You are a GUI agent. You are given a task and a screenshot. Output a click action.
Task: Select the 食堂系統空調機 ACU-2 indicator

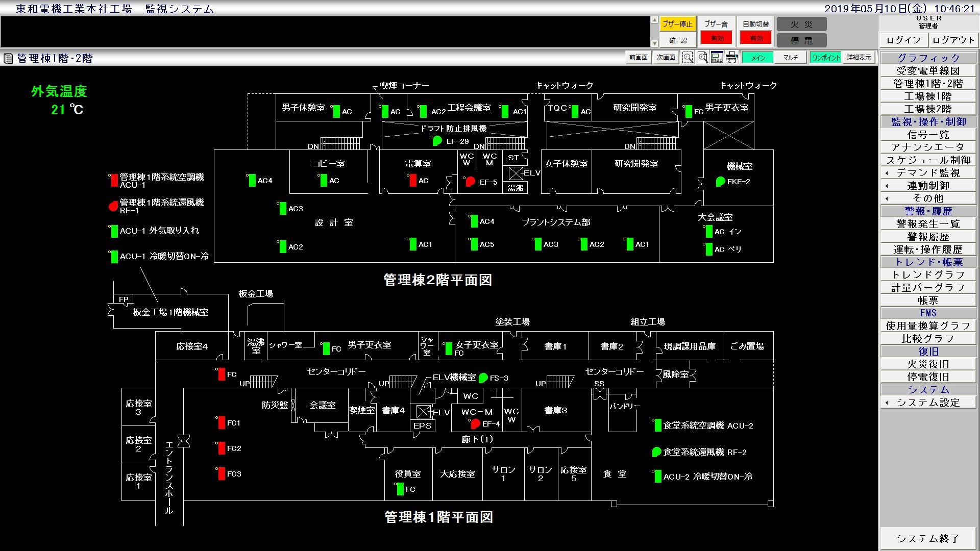658,425
